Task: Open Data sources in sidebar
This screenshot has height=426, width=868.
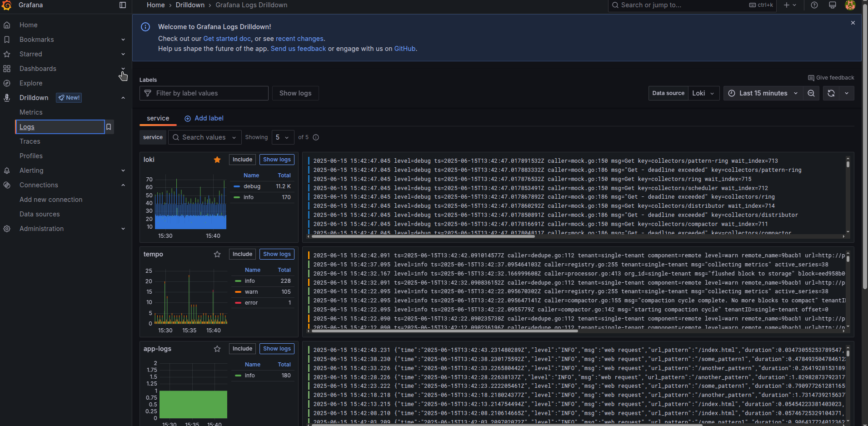Action: pyautogui.click(x=40, y=214)
